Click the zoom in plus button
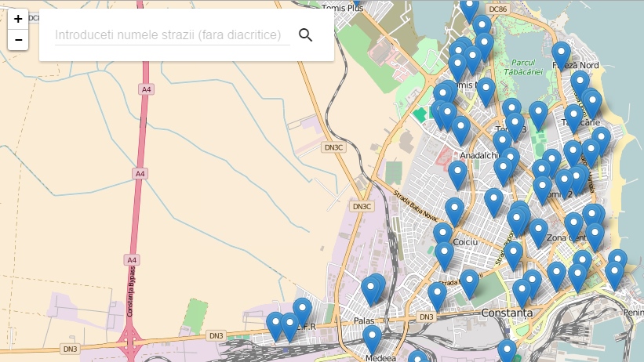 18,19
